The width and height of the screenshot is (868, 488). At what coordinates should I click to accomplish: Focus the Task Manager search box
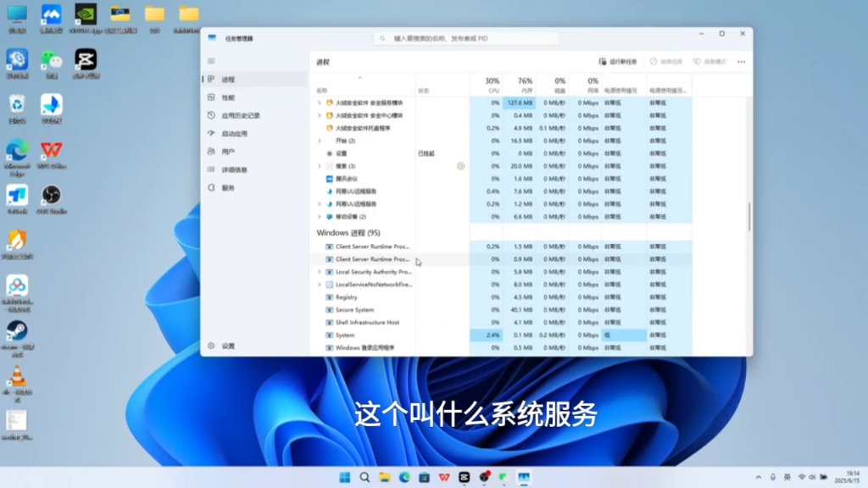466,39
